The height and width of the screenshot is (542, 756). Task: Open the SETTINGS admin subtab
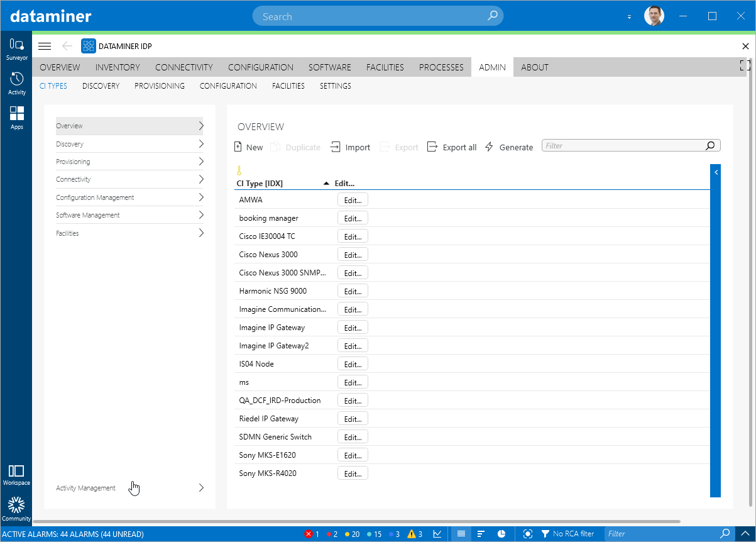tap(336, 86)
